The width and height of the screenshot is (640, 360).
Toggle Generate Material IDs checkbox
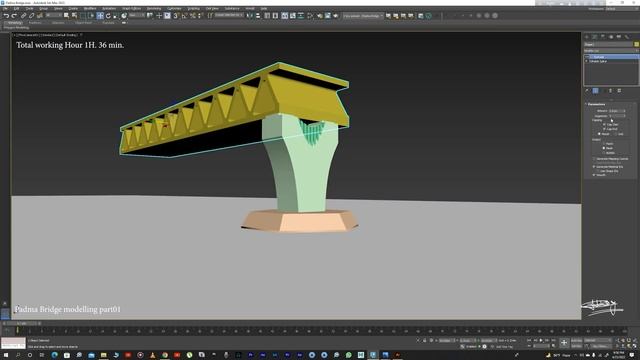coord(594,167)
